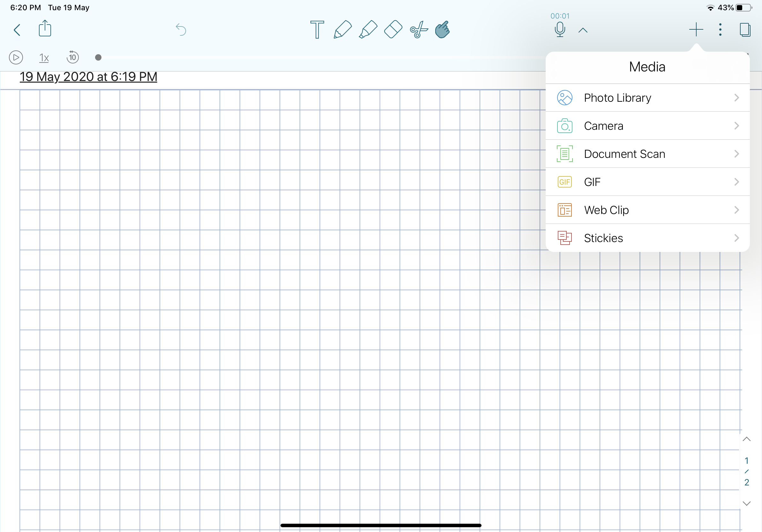
Task: Toggle the page view icon
Action: point(745,30)
